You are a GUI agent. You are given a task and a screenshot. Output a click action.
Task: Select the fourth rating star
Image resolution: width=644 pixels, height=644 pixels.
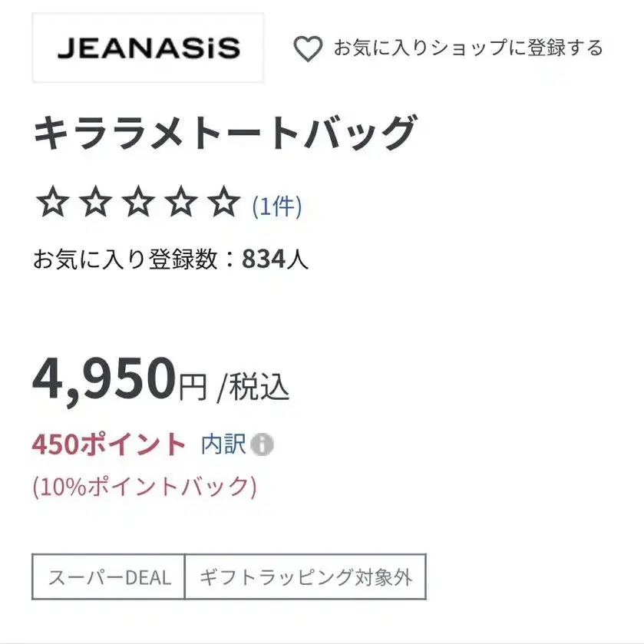[180, 201]
